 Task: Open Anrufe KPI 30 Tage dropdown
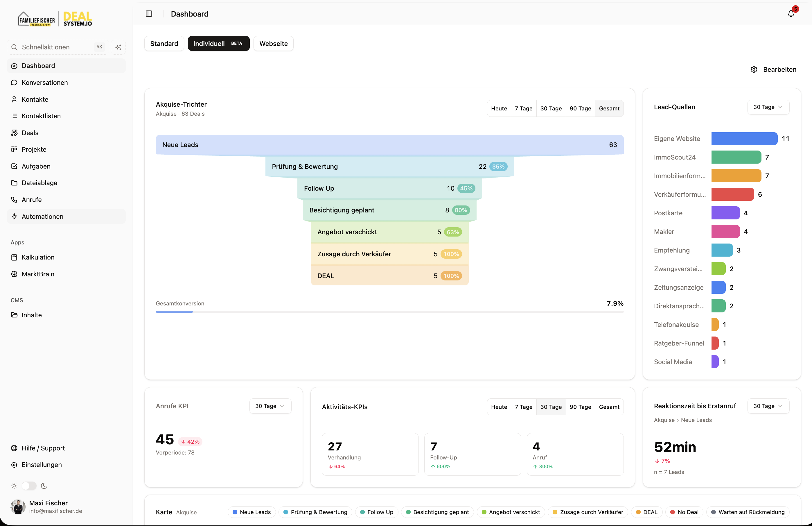270,406
